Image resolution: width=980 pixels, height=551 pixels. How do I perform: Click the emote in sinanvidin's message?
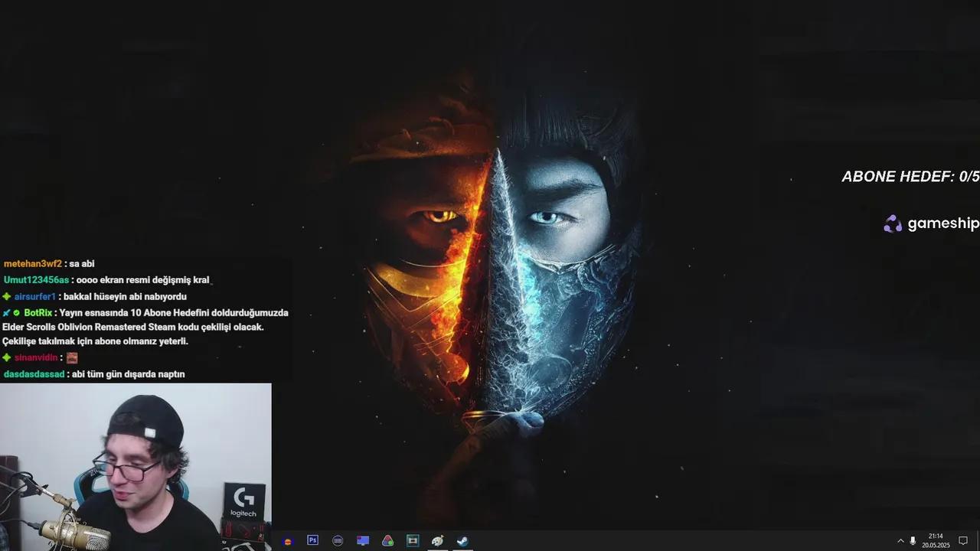[72, 357]
